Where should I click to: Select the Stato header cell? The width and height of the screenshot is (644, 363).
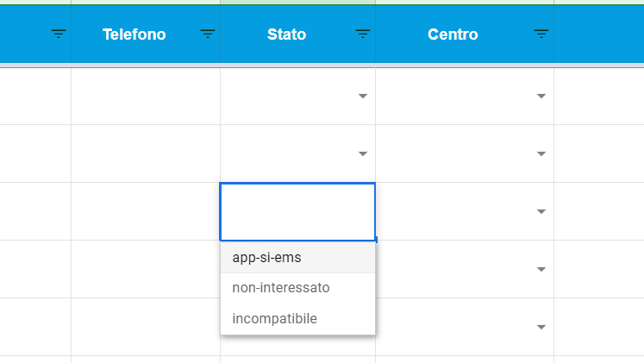297,34
